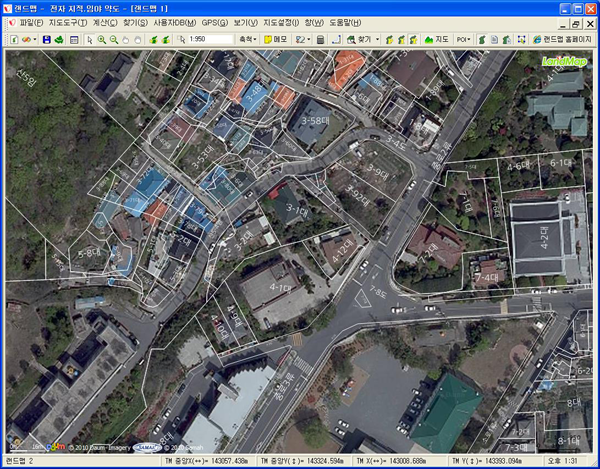Select the open hand pan tool
600x469 pixels.
(x=126, y=39)
